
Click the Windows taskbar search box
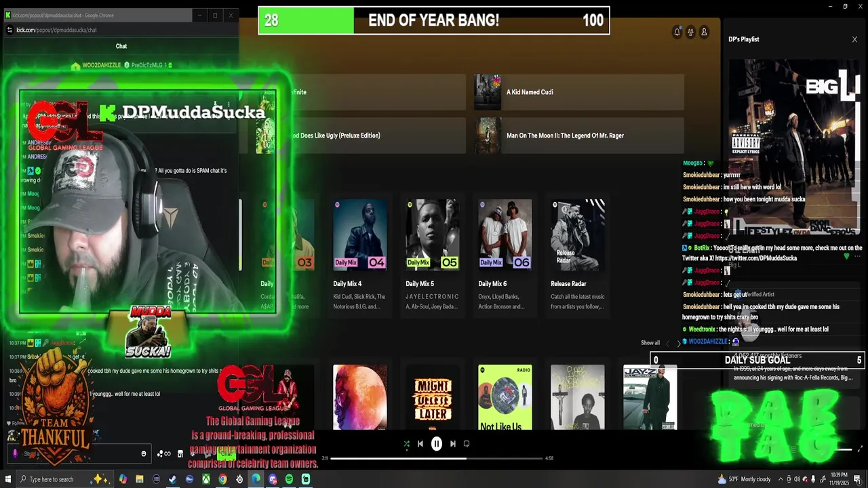click(64, 479)
